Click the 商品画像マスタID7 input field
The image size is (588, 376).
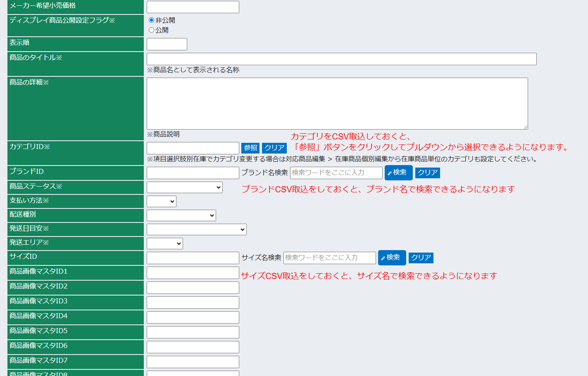tap(193, 362)
